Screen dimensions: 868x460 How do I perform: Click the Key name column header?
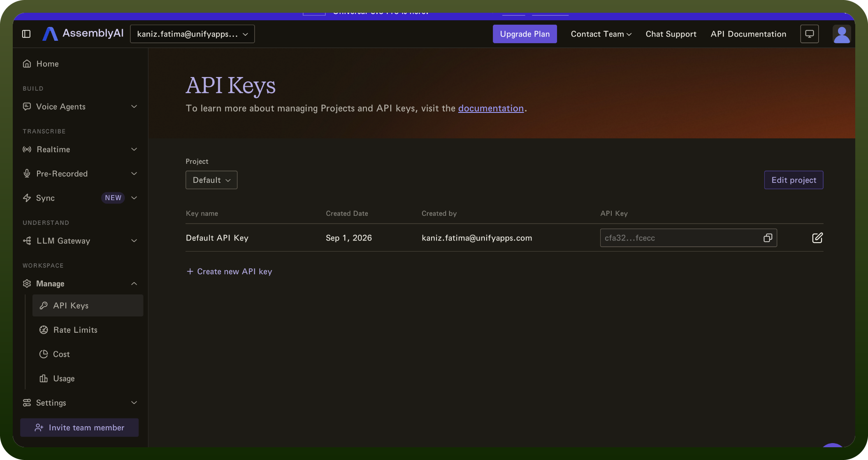[202, 213]
